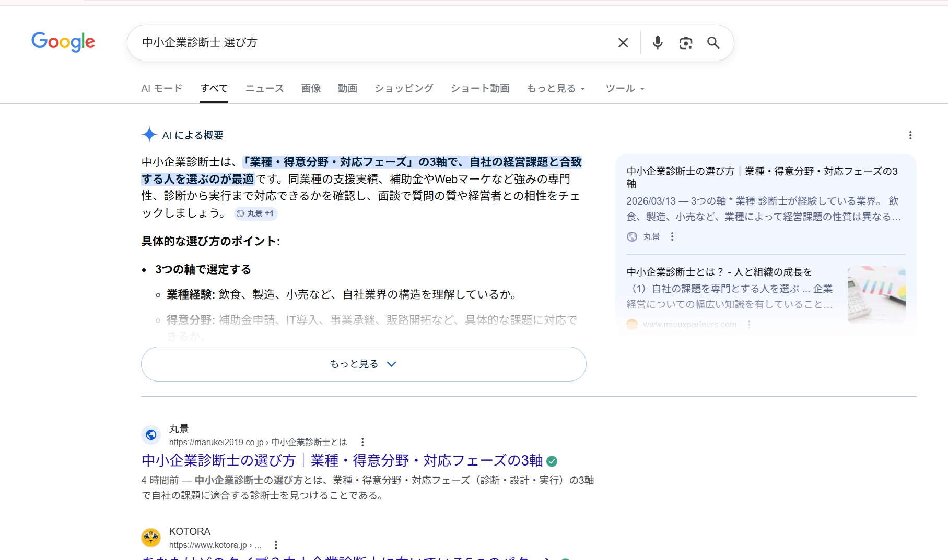Image resolution: width=948 pixels, height=560 pixels.
Task: Switch to the 画像 tab
Action: (311, 88)
